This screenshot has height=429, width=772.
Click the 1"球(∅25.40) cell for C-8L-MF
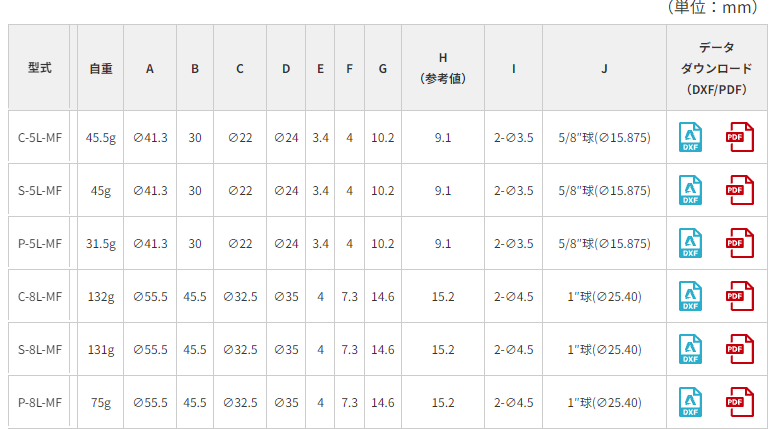point(604,297)
